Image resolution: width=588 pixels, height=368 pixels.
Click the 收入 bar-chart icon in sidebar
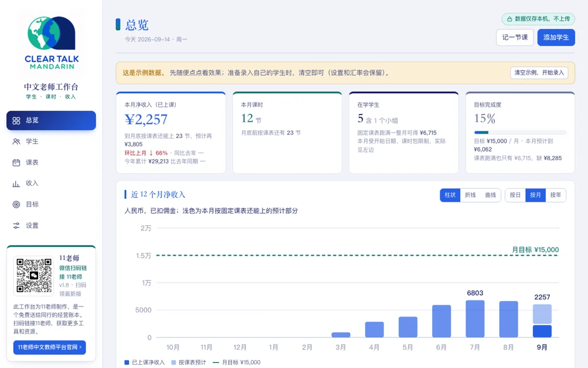click(x=16, y=184)
